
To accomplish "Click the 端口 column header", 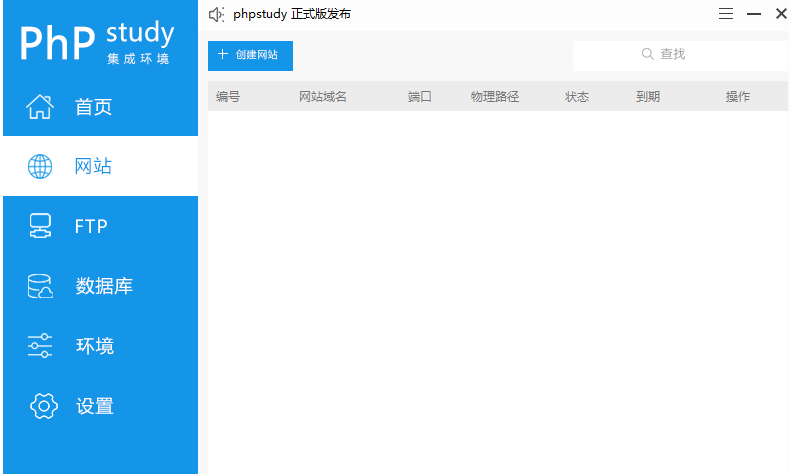I will [420, 97].
